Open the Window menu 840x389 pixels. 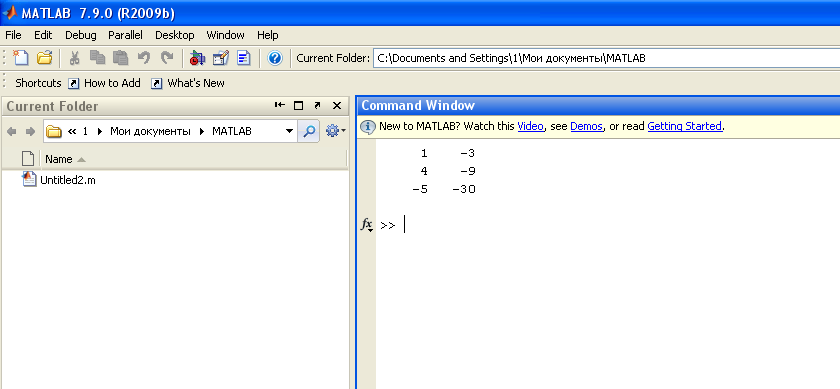coord(226,35)
